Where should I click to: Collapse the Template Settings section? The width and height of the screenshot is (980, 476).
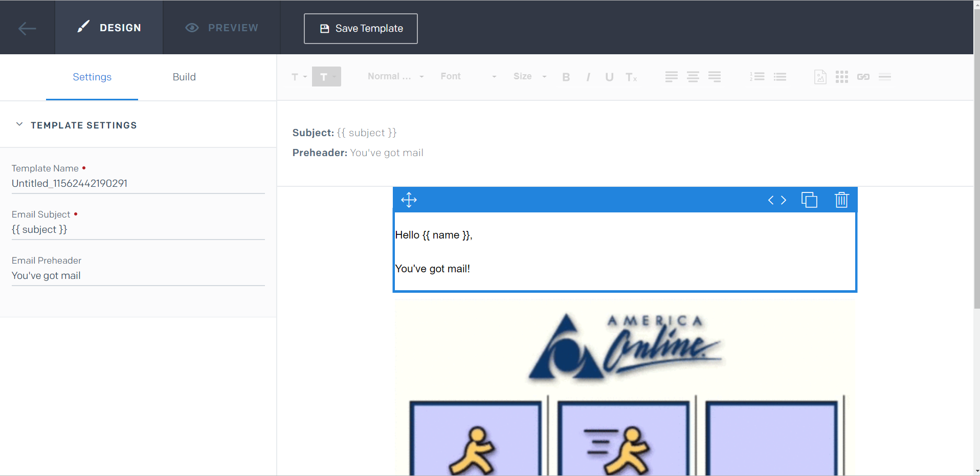[x=19, y=124]
